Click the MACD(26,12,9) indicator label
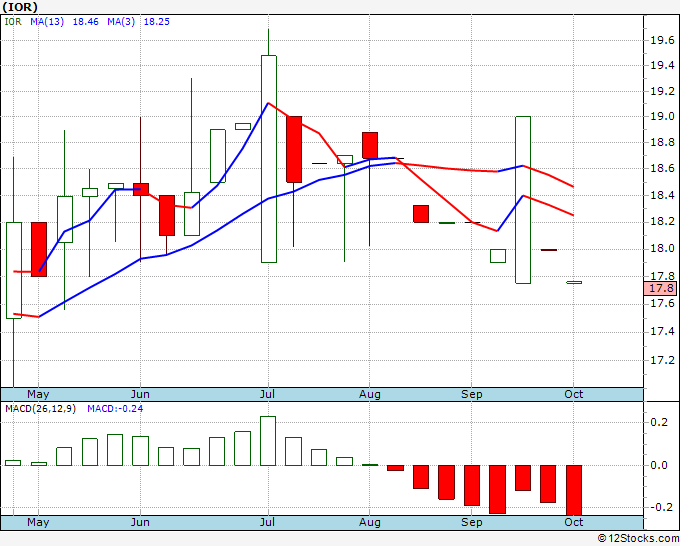Viewport: 680px width, 546px height. tap(40, 409)
